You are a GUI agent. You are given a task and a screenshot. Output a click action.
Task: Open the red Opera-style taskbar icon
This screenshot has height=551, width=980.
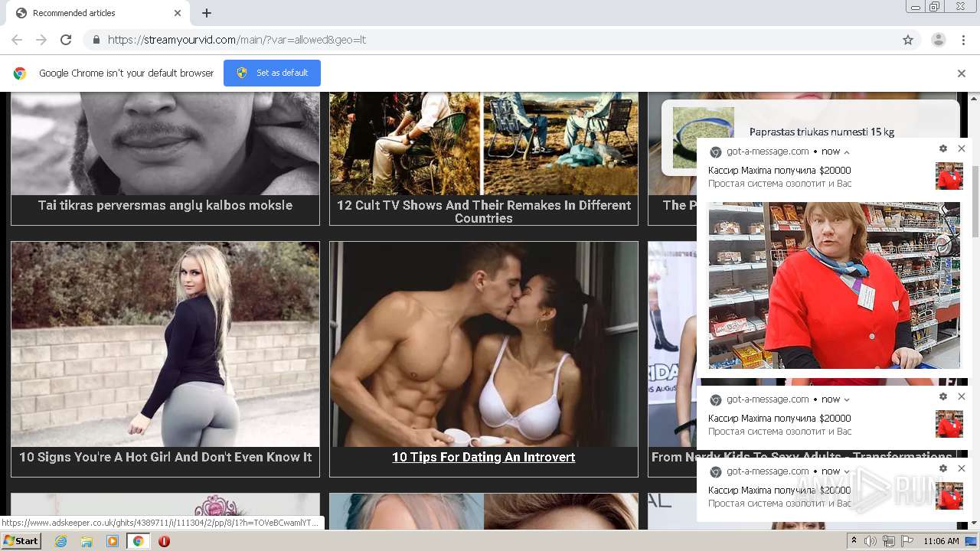(164, 541)
